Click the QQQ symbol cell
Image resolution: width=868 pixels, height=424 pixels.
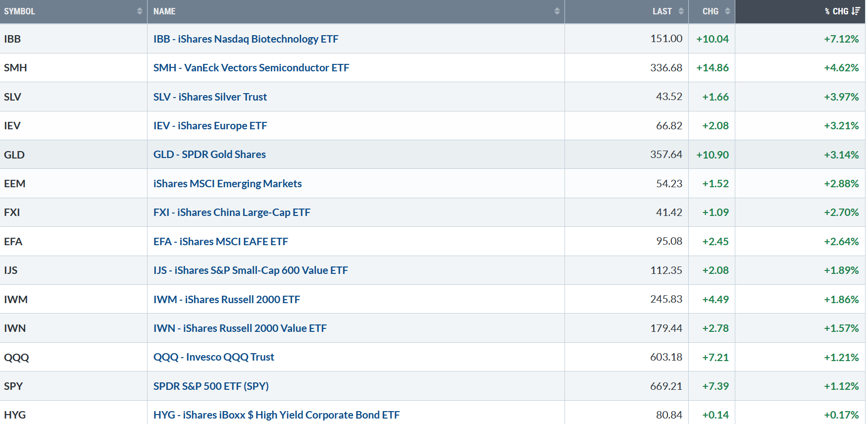click(x=16, y=357)
